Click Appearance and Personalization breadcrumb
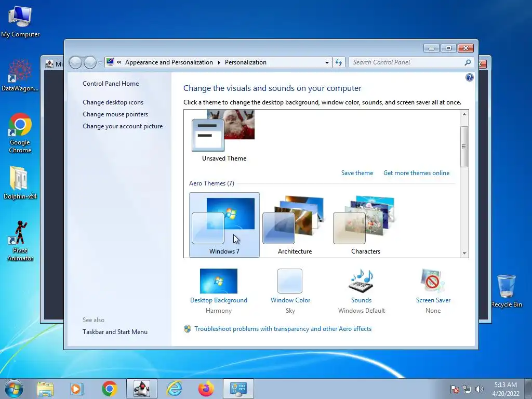This screenshot has width=532, height=399. [169, 62]
